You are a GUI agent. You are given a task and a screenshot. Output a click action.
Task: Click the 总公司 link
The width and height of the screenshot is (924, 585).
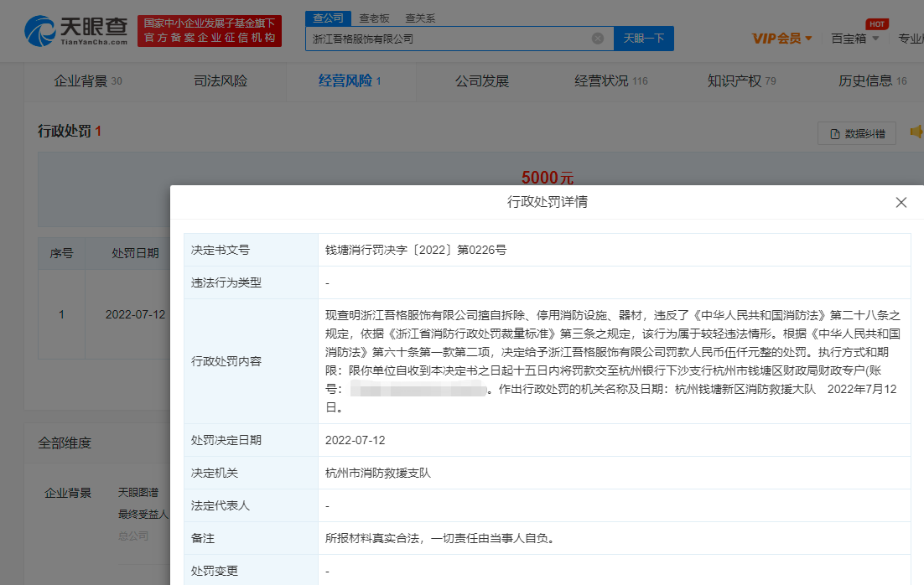point(133,536)
